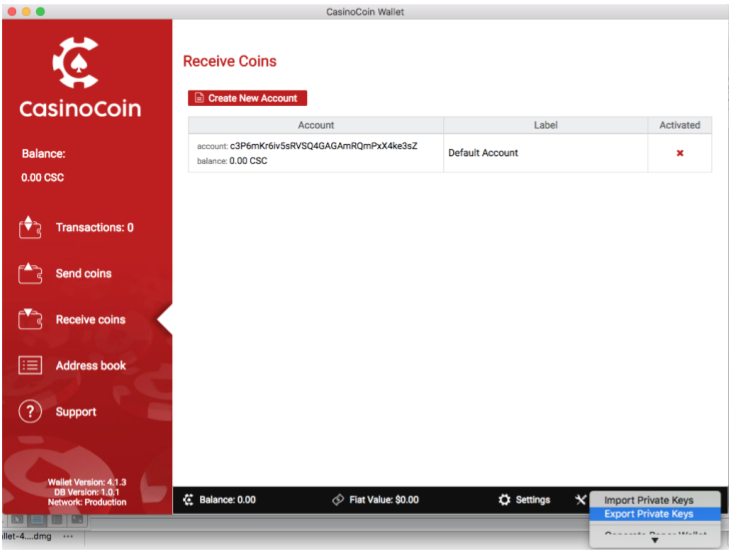Image resolution: width=733 pixels, height=553 pixels.
Task: Choose Export Private Keys menu entry
Action: tap(654, 514)
